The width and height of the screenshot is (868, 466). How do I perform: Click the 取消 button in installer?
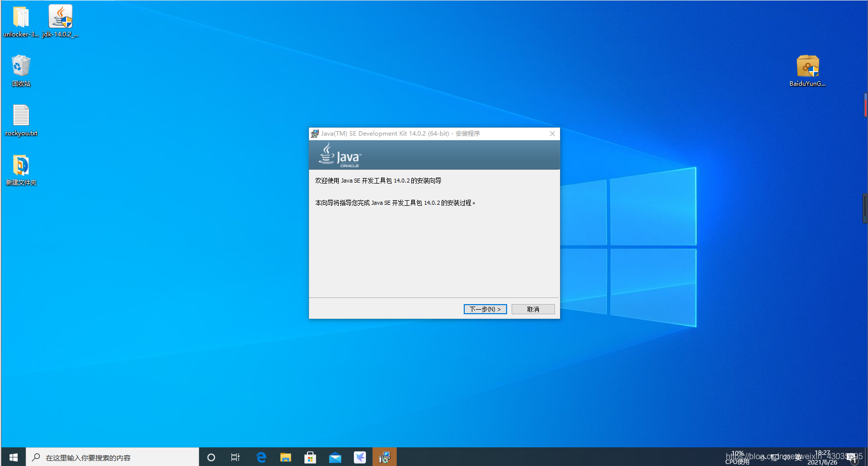coord(533,309)
